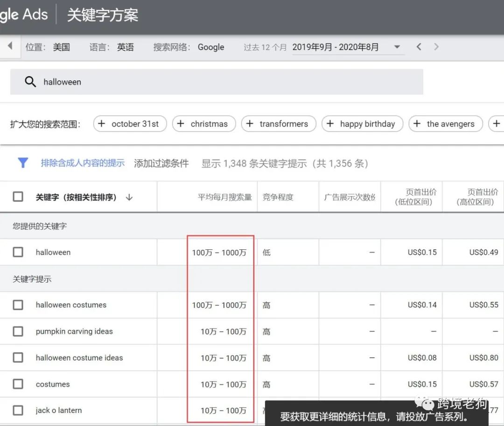Toggle the select-all keywords checkbox
The width and height of the screenshot is (504, 426).
coord(18,197)
